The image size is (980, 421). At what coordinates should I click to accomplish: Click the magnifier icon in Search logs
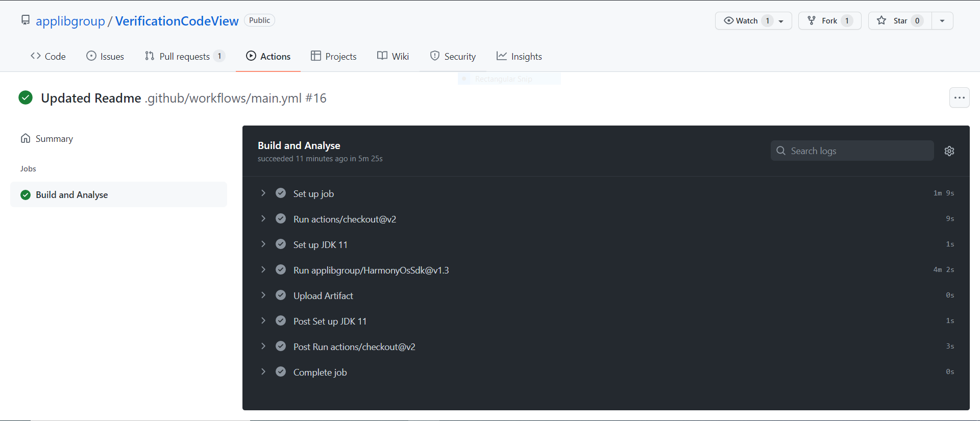781,151
